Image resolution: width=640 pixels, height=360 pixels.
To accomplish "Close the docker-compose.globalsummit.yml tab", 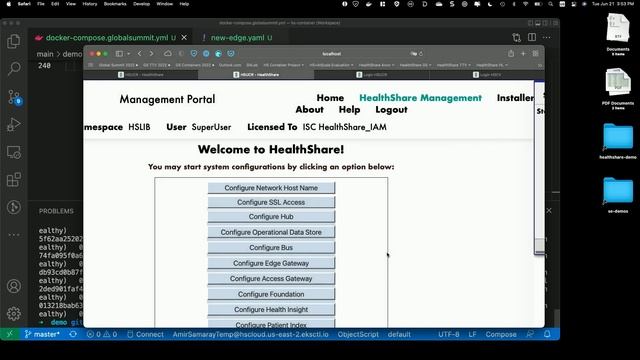I will pyautogui.click(x=184, y=38).
